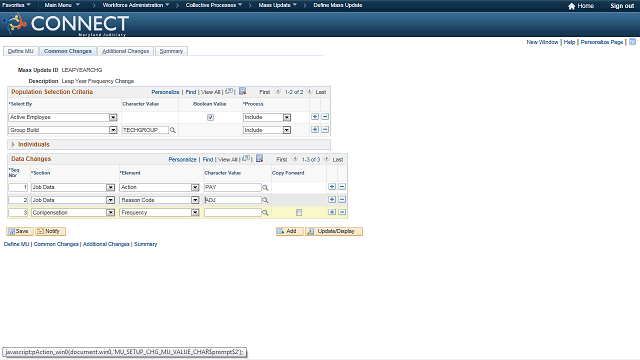The width and height of the screenshot is (640, 360).
Task: Click View All in Population Selection Criteria
Action: (211, 92)
